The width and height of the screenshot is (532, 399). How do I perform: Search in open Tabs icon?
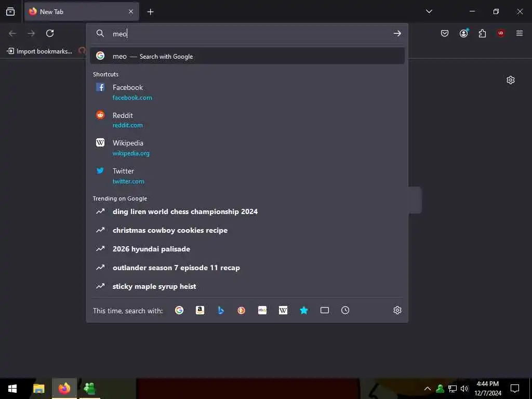pyautogui.click(x=325, y=310)
